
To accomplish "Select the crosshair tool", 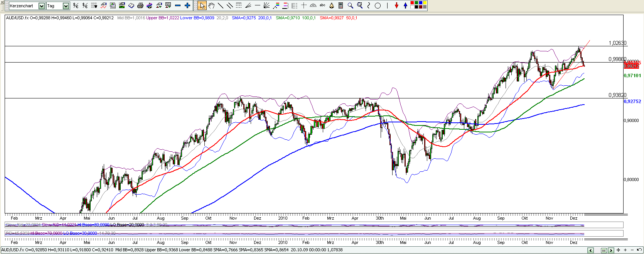I will click(x=304, y=5).
